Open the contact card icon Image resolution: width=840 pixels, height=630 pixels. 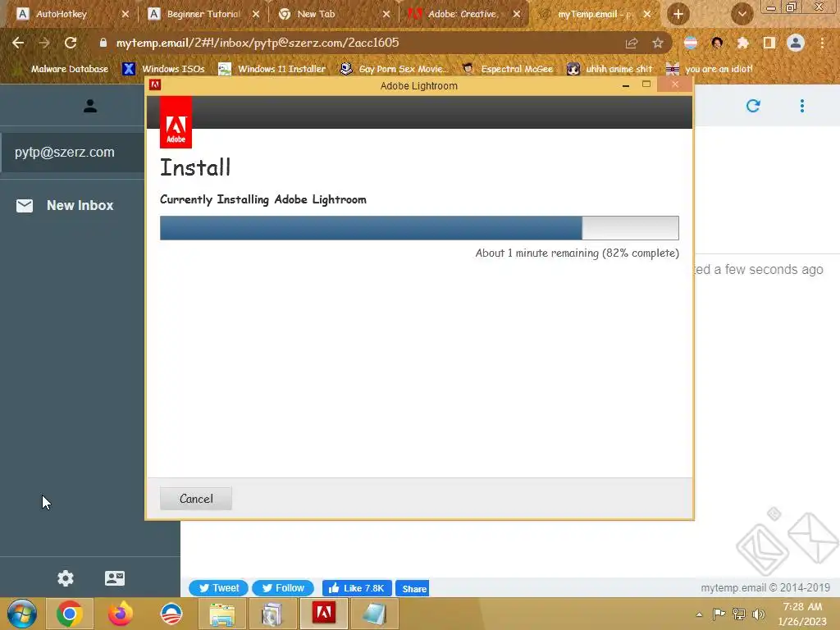point(115,578)
